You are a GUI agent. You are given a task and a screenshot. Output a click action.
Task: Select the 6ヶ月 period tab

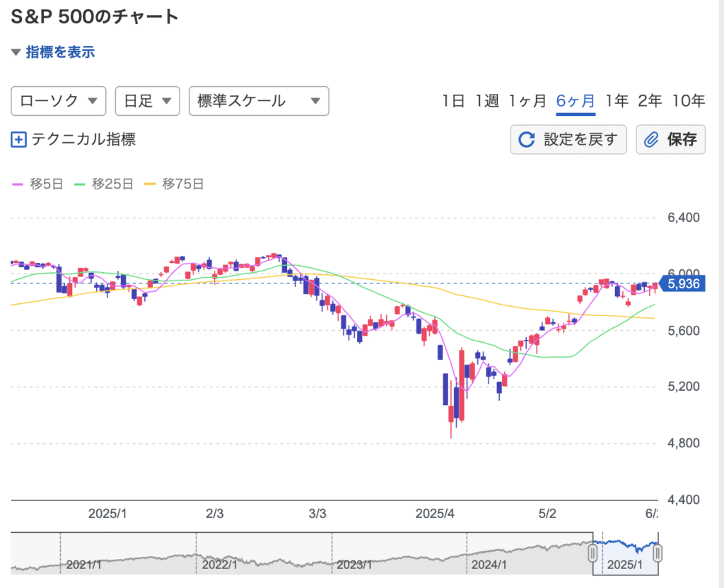click(x=576, y=100)
